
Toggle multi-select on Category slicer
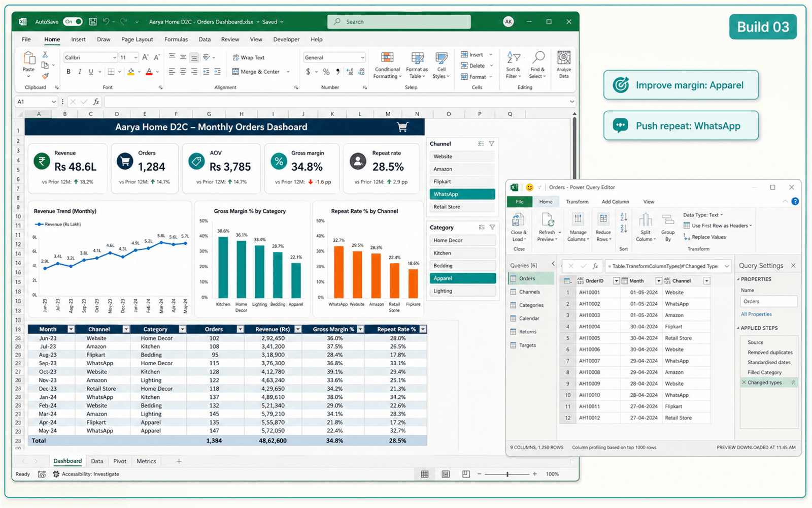coord(481,228)
